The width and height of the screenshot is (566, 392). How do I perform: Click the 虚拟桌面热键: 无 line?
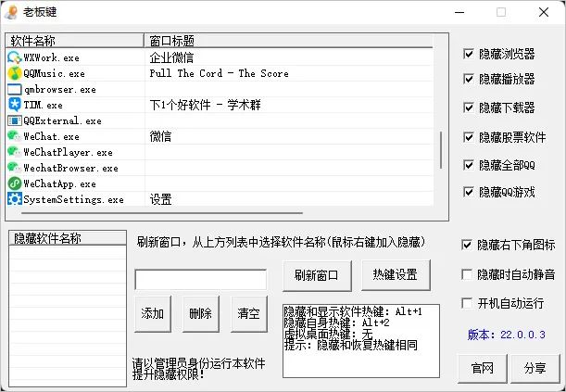coord(328,334)
